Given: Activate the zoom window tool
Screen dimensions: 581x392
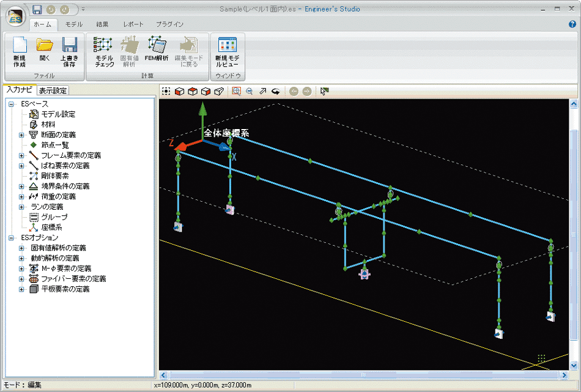Looking at the screenshot, I should pyautogui.click(x=237, y=91).
